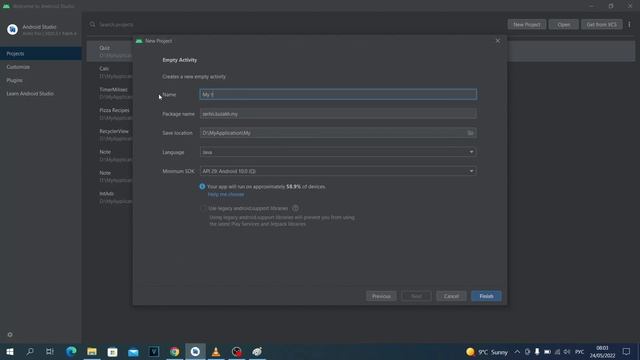The height and width of the screenshot is (360, 640).
Task: Open the Learn Android Studio tab
Action: (x=41, y=93)
